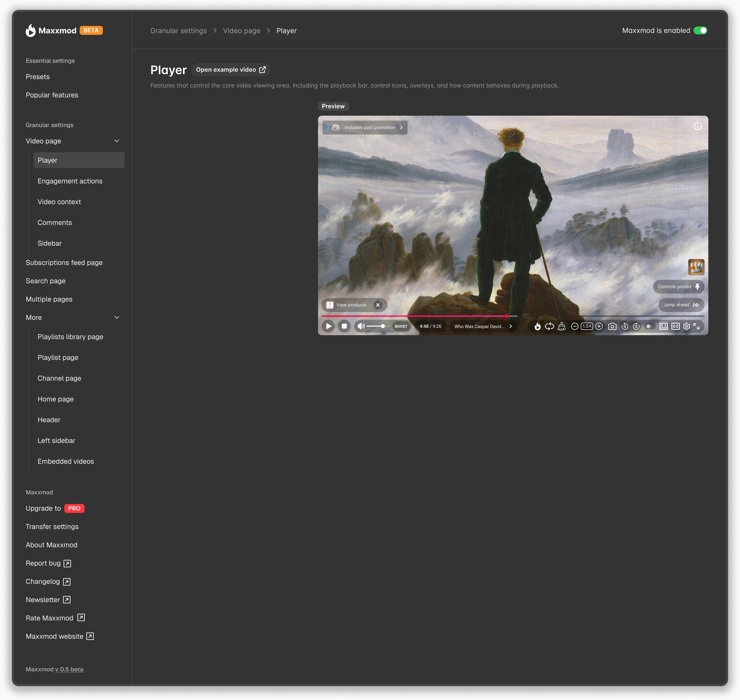Select the loop playback icon
Viewport: 740px width, 700px height.
pos(550,326)
